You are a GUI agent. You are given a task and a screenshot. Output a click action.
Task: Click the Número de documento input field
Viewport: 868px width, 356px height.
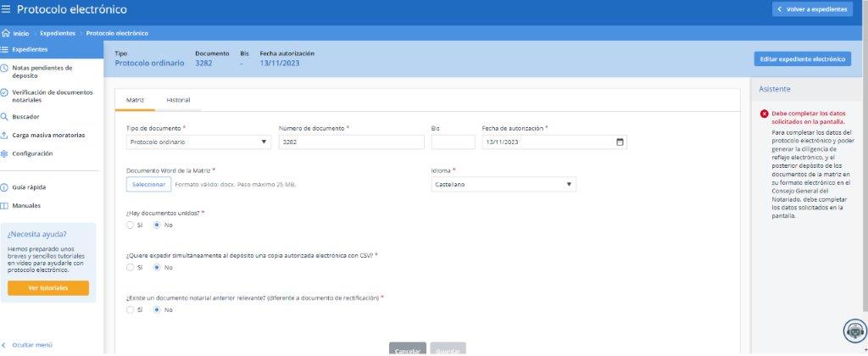click(x=350, y=142)
